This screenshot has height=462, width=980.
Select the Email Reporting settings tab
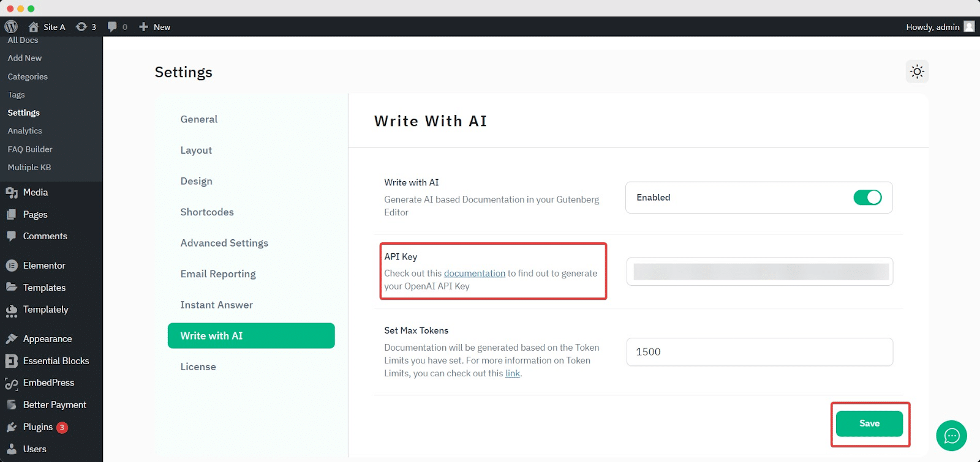(217, 274)
